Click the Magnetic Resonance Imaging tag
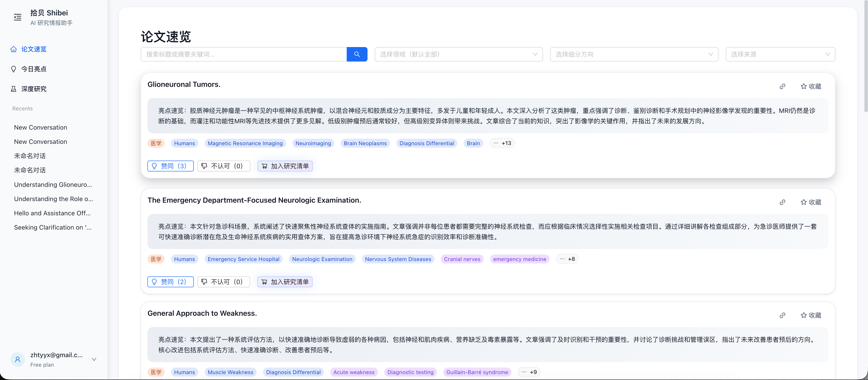 (245, 143)
